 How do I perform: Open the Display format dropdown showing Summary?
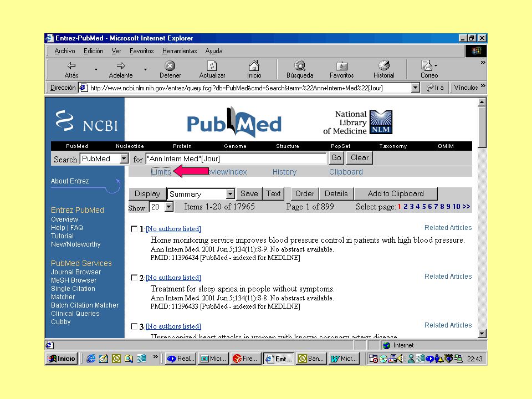coord(231,194)
